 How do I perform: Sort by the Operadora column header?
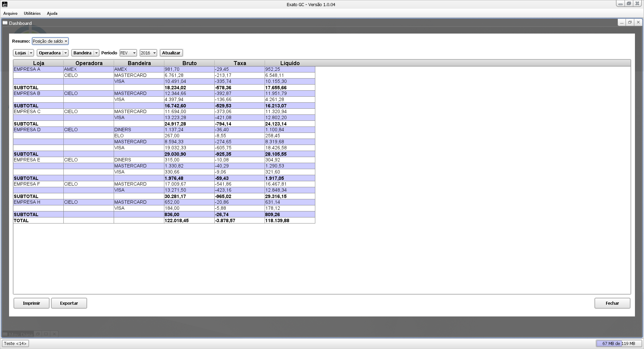click(89, 63)
